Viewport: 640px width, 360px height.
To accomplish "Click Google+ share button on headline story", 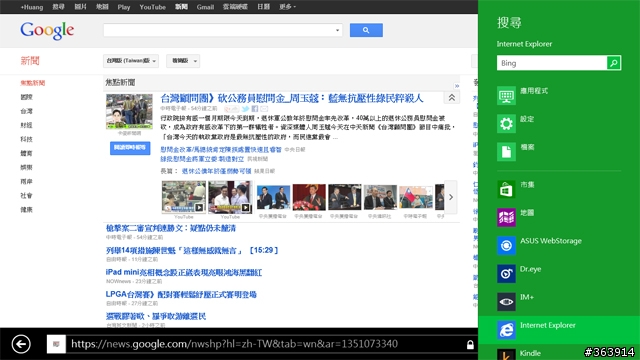I will 231,109.
